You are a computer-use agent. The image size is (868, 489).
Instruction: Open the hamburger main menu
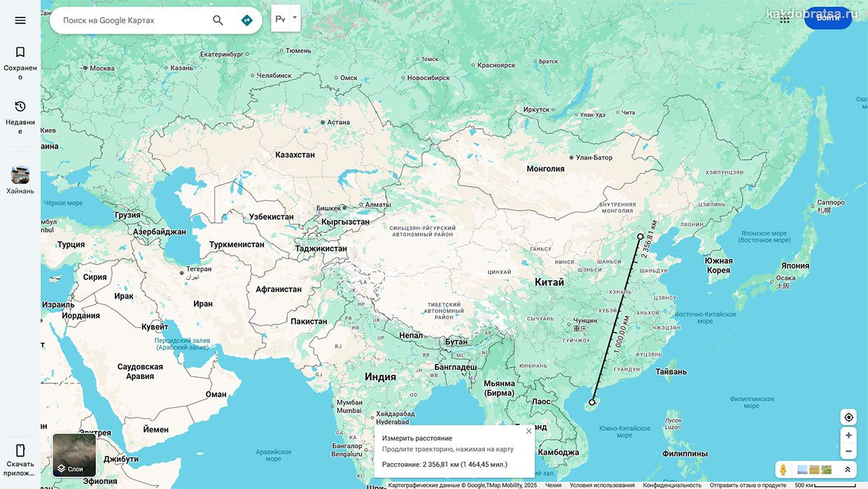click(20, 20)
